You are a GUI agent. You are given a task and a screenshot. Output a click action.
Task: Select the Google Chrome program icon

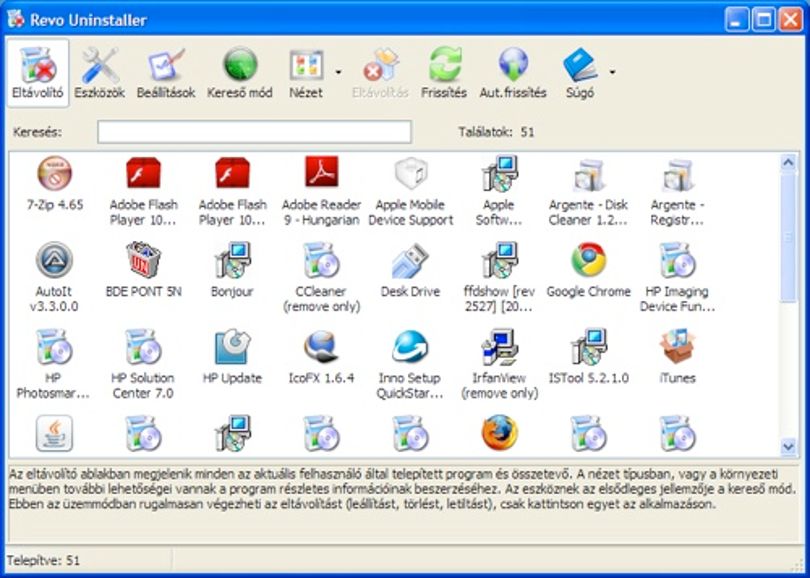coord(588,259)
